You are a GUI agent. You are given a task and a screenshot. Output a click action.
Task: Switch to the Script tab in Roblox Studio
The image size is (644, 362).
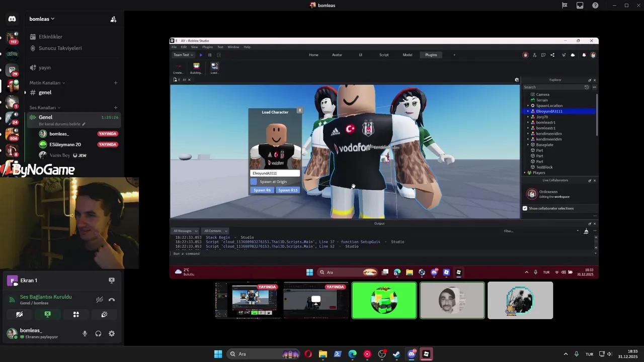click(x=384, y=55)
